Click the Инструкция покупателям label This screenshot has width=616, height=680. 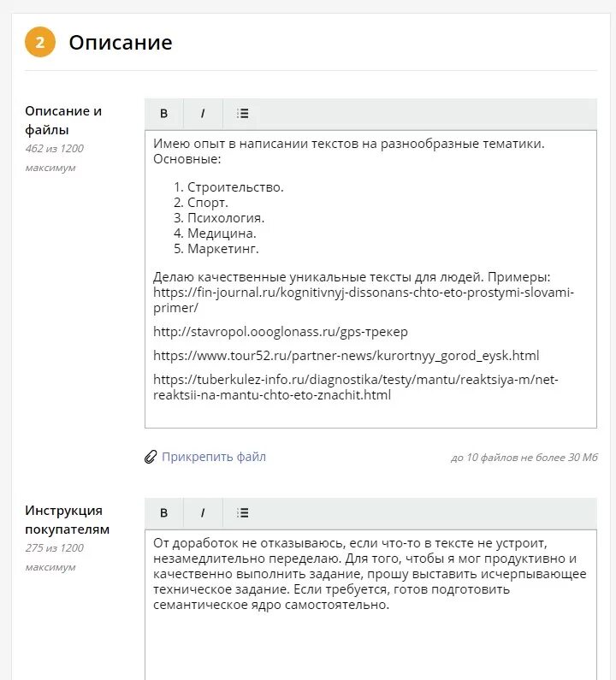68,520
